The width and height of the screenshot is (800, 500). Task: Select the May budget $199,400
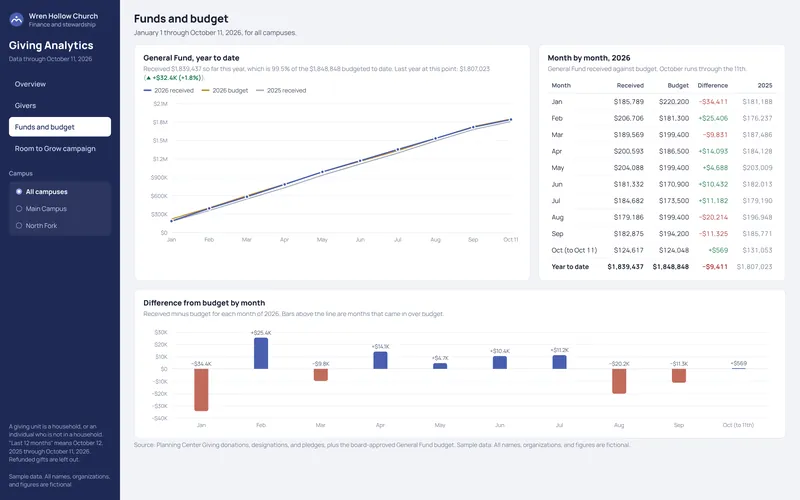click(x=674, y=168)
